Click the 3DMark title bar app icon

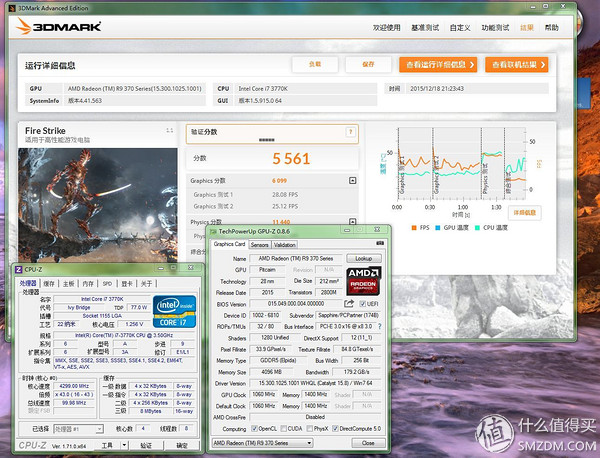pos(12,8)
